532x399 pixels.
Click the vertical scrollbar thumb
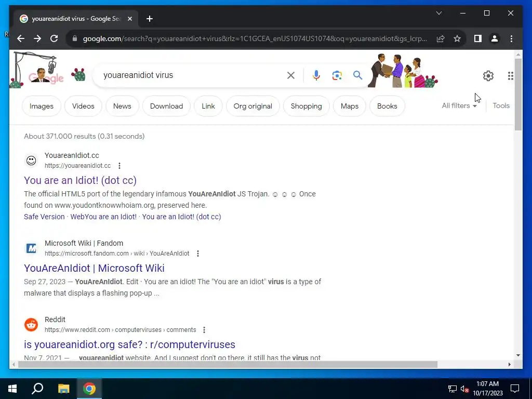tap(518, 95)
